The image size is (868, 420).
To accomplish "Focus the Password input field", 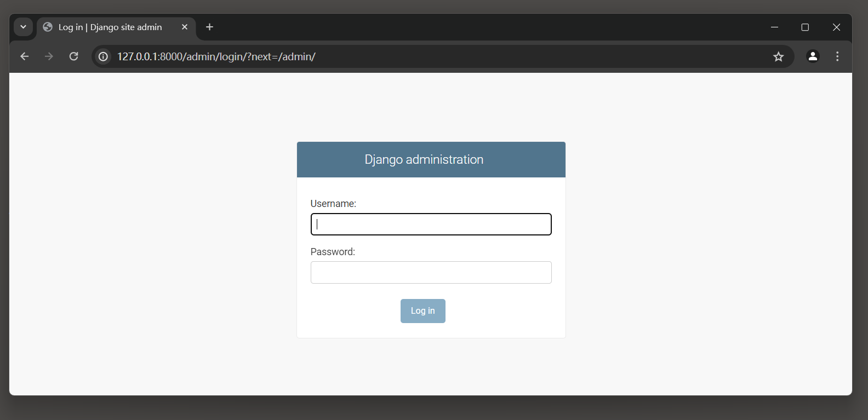I will click(x=431, y=273).
